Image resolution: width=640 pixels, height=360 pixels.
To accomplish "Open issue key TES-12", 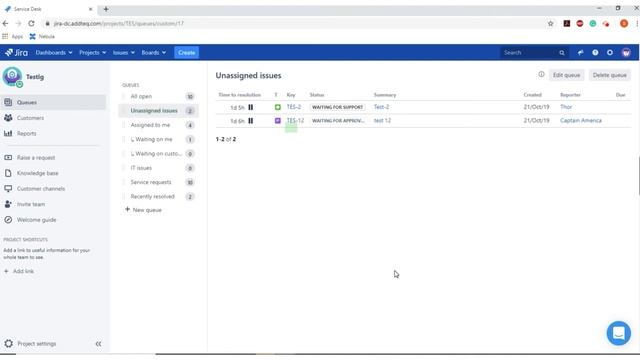I will 295,120.
